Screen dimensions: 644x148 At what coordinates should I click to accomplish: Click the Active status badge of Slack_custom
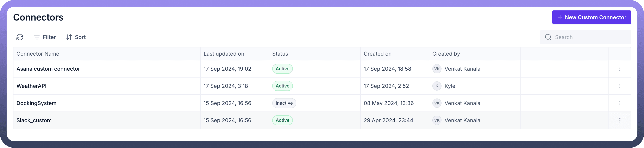[x=282, y=120]
